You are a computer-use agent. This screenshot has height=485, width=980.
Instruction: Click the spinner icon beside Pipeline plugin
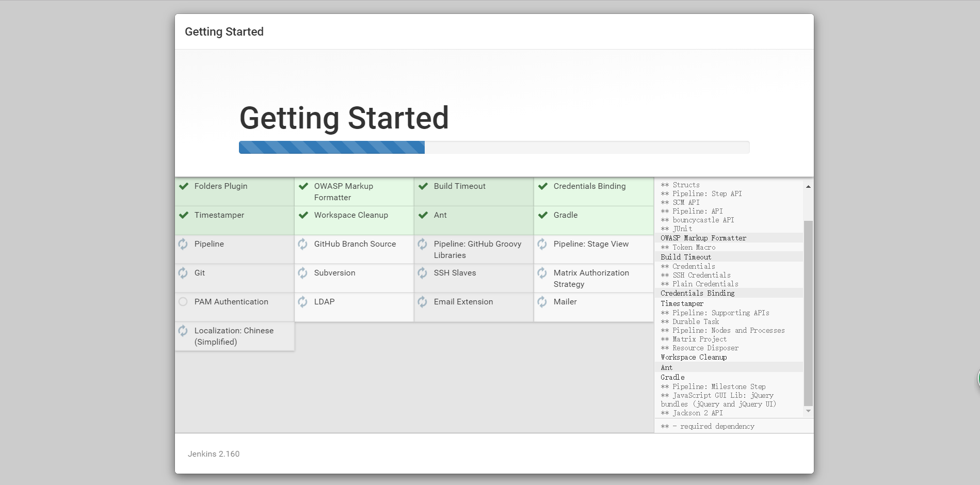(x=183, y=244)
